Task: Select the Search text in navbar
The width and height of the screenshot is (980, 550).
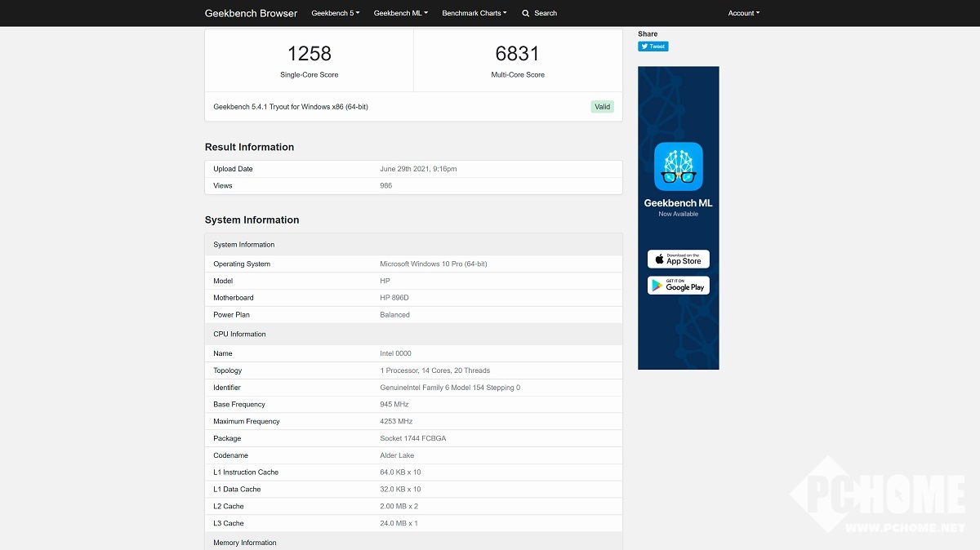Action: [x=546, y=13]
